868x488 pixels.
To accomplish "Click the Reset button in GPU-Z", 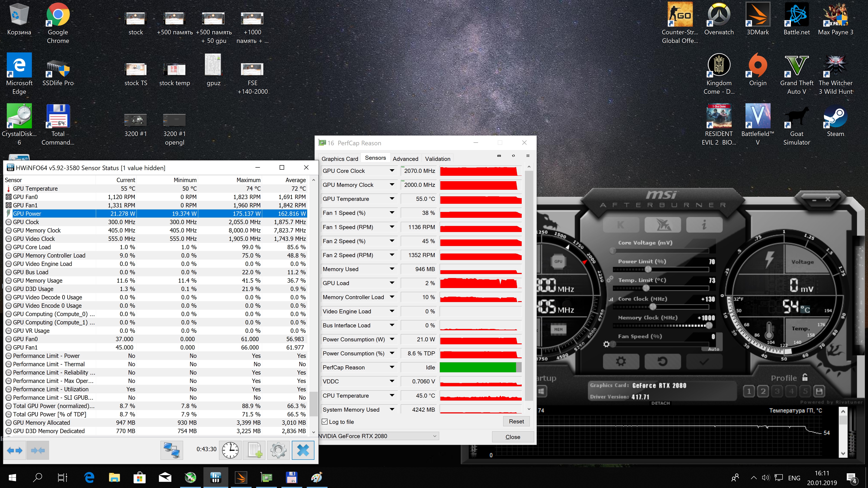I will coord(516,421).
